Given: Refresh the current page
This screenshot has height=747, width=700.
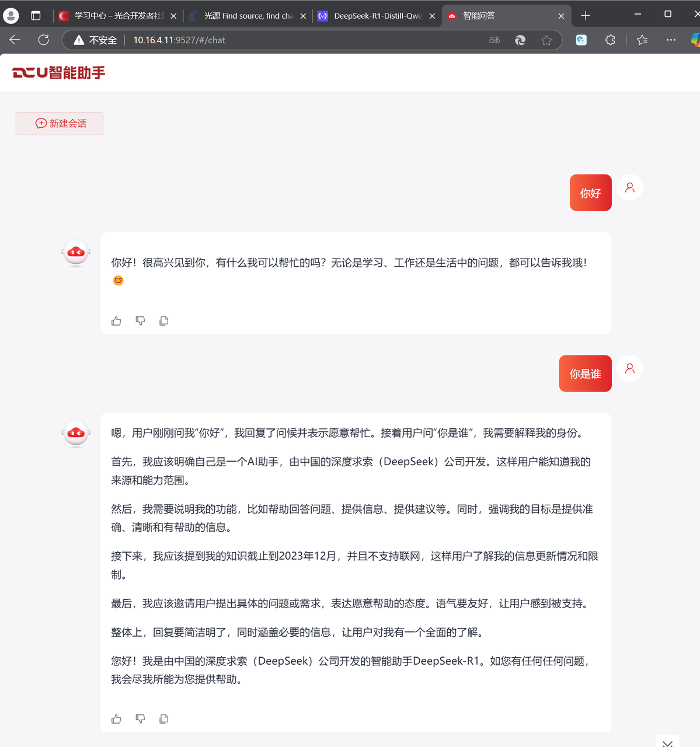Looking at the screenshot, I should coord(43,40).
